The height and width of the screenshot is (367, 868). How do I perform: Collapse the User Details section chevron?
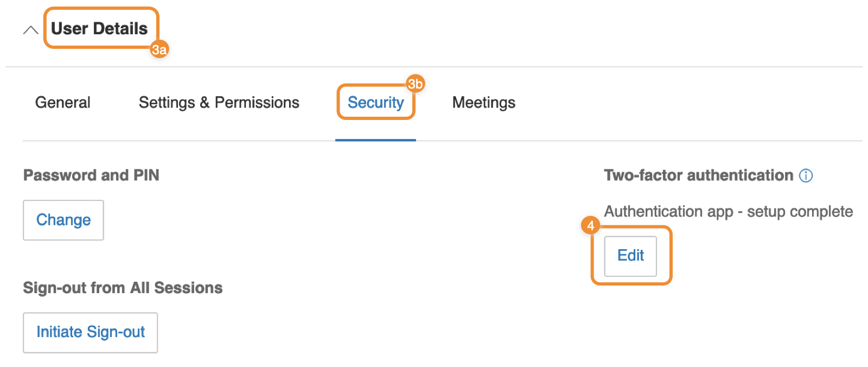tap(31, 30)
